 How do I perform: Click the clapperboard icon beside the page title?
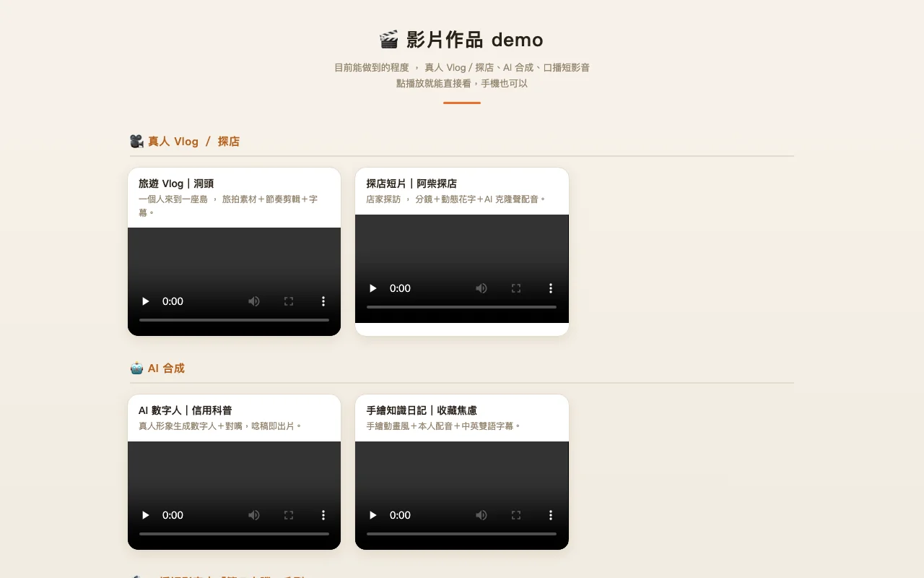coord(388,39)
